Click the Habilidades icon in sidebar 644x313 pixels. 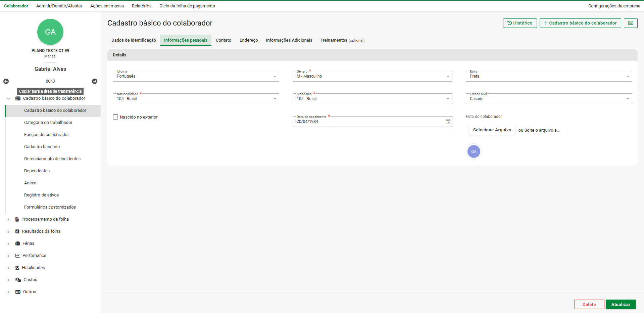pyautogui.click(x=17, y=268)
